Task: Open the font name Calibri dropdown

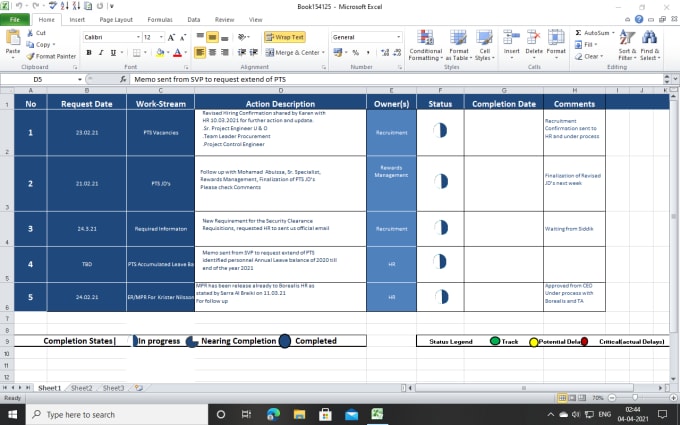Action: (138, 37)
